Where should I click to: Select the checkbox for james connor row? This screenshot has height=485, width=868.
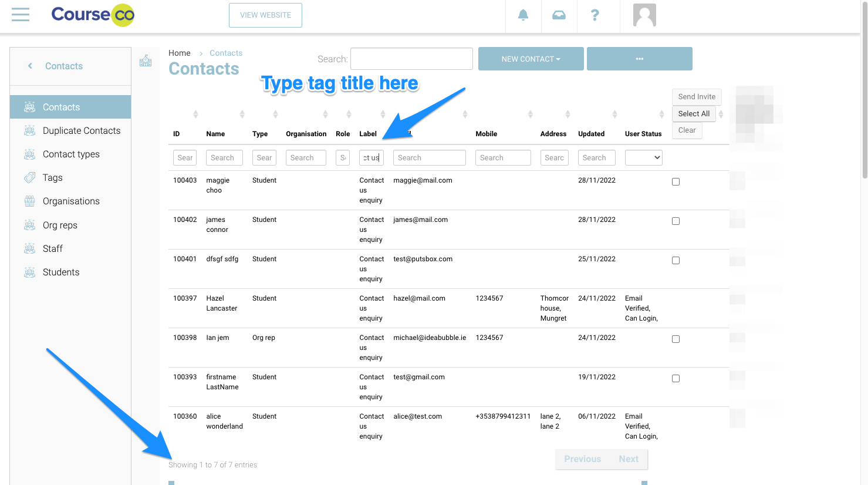[x=676, y=221]
